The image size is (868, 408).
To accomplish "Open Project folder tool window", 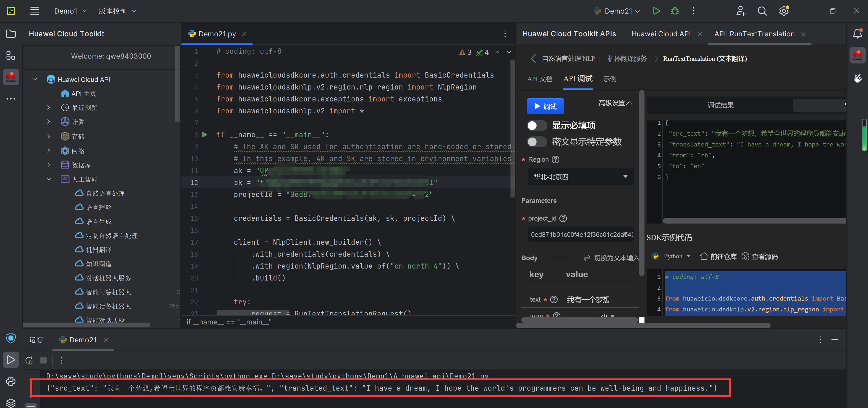I will pyautogui.click(x=11, y=34).
